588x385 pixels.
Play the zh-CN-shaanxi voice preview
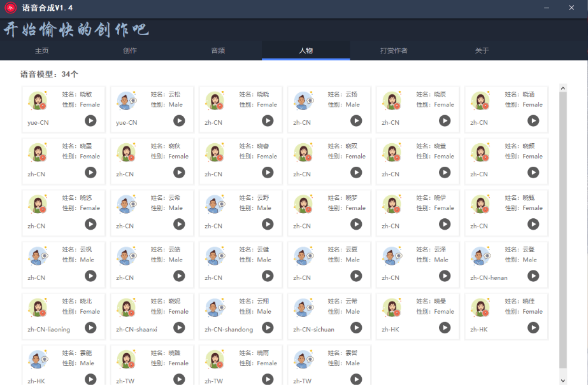coord(179,327)
